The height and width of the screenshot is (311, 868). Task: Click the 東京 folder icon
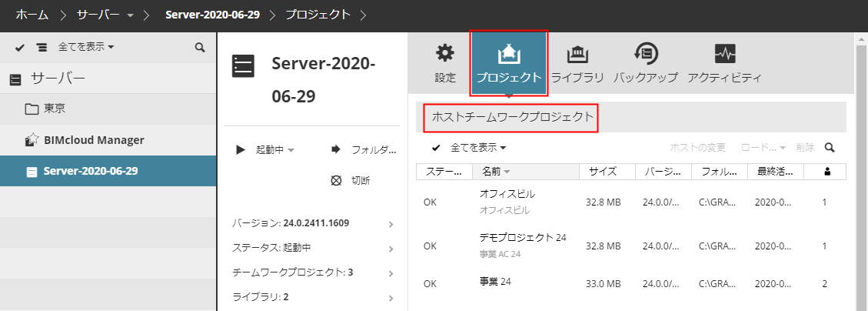pos(32,109)
